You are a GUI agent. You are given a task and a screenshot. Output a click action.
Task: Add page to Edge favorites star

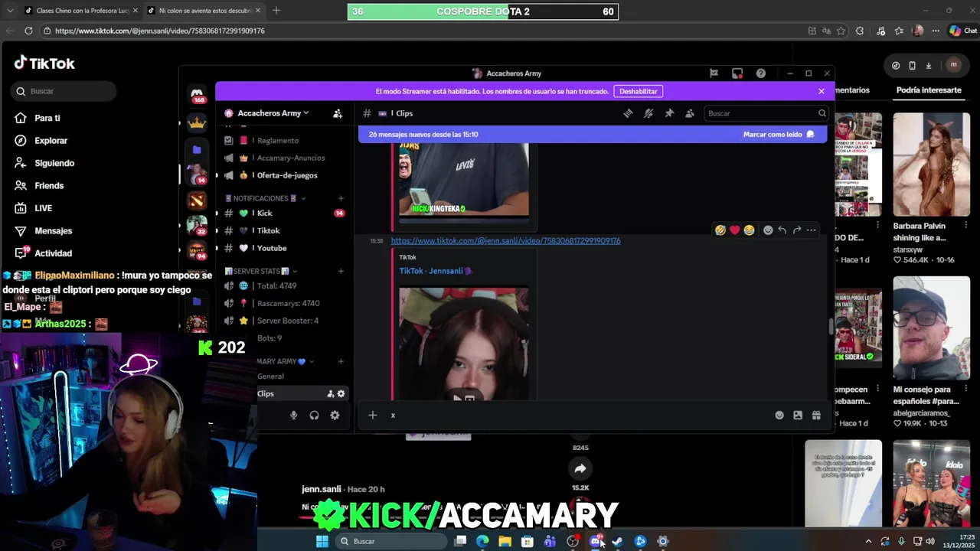[x=841, y=31]
